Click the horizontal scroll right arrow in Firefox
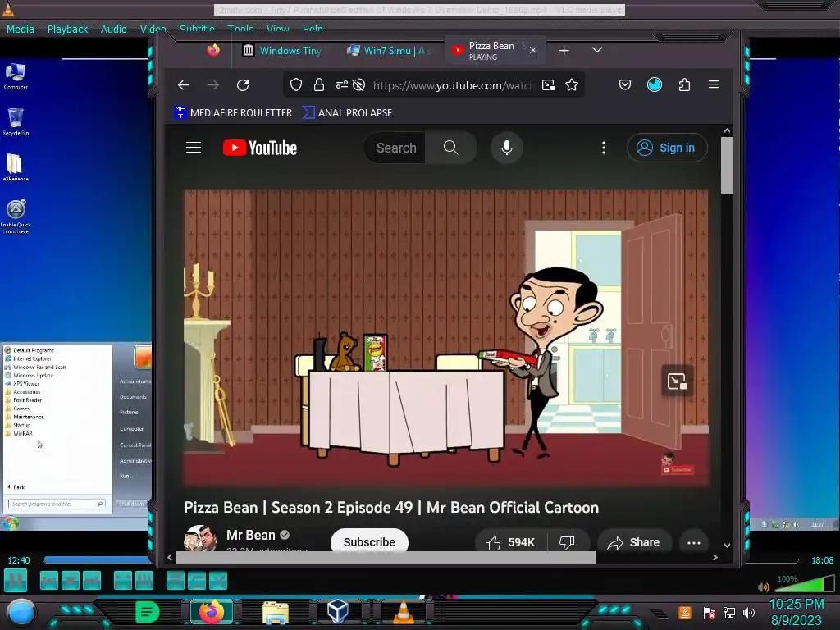840x630 pixels. click(715, 558)
